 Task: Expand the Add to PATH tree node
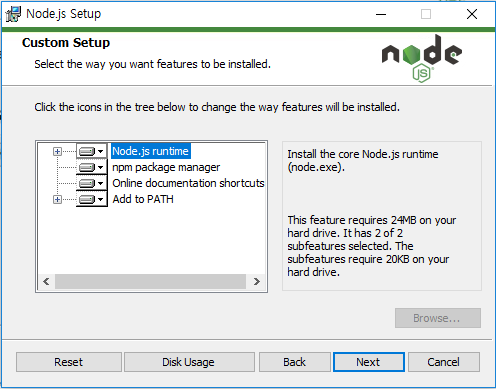(x=57, y=200)
